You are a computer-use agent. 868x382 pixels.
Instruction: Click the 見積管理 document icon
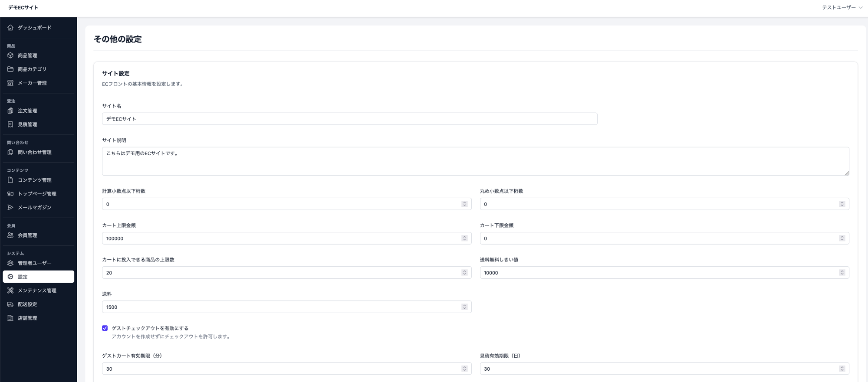(x=10, y=124)
